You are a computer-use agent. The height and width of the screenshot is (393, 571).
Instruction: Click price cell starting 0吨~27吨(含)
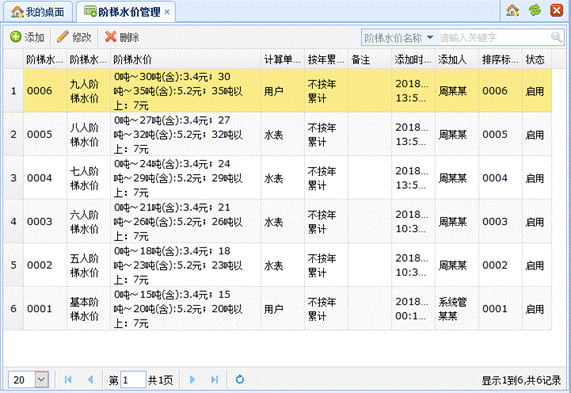pyautogui.click(x=185, y=134)
